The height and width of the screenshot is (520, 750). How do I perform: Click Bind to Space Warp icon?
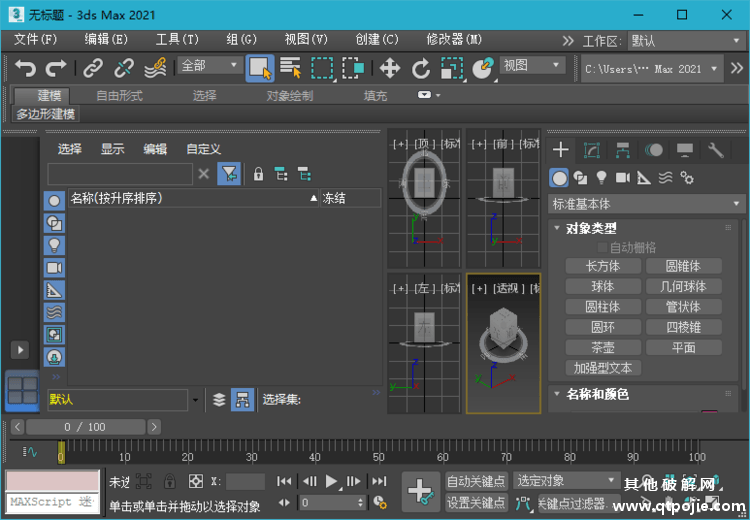click(x=155, y=68)
